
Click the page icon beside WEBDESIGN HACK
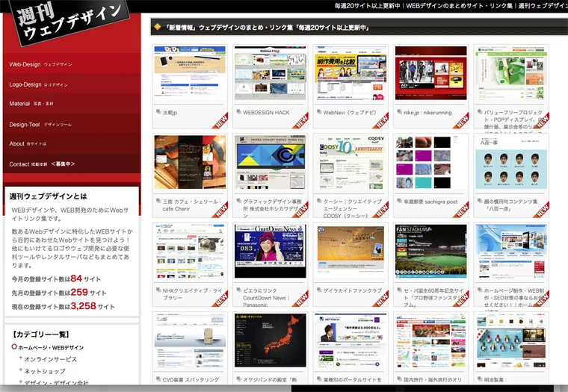(239, 112)
